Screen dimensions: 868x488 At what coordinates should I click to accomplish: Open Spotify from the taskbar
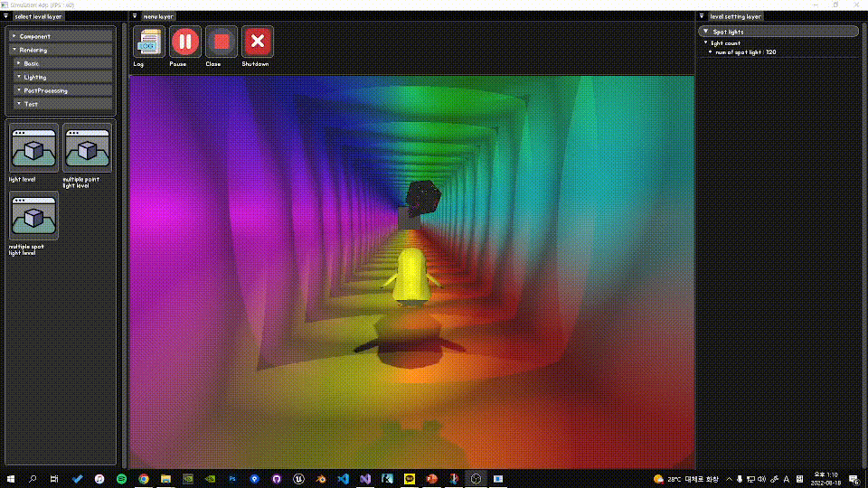click(x=121, y=479)
